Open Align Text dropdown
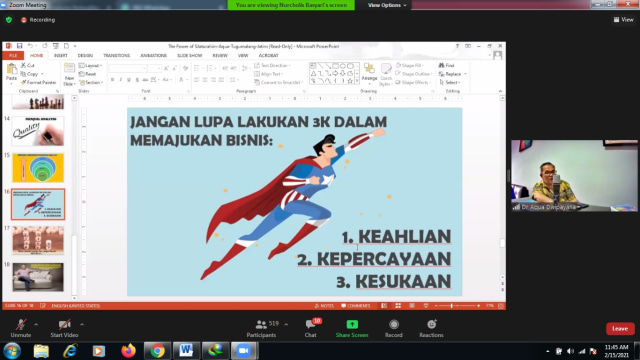This screenshot has height=360, width=640. coord(269,74)
